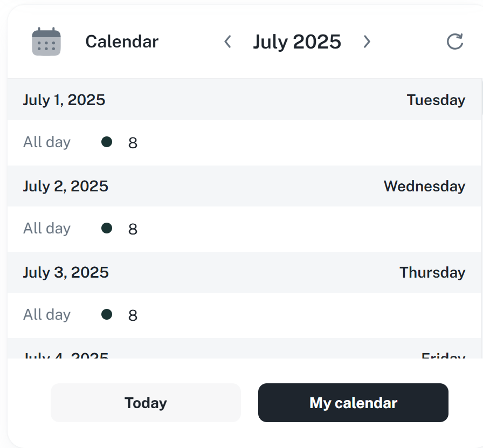The width and height of the screenshot is (483, 448).
Task: Click the Calendar title text
Action: (x=122, y=42)
